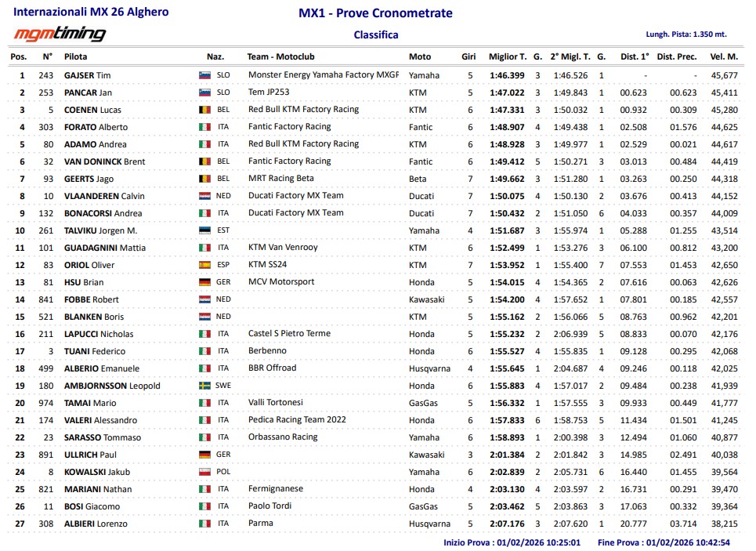Click the Estonian flag in Talviku's row

pos(204,230)
